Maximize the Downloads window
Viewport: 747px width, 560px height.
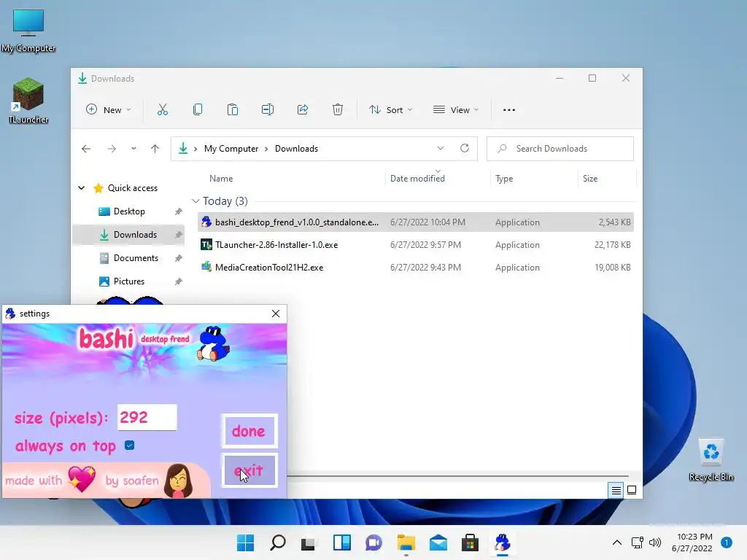(x=592, y=78)
